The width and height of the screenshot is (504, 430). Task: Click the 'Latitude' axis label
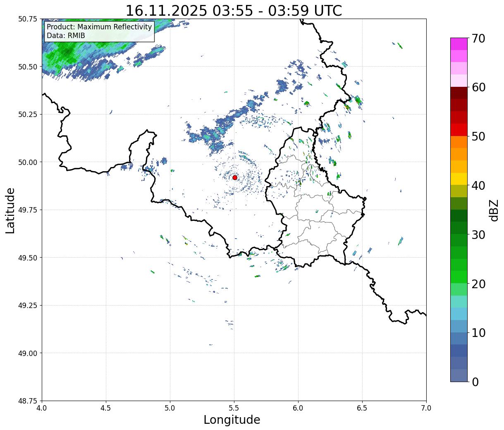click(x=10, y=210)
